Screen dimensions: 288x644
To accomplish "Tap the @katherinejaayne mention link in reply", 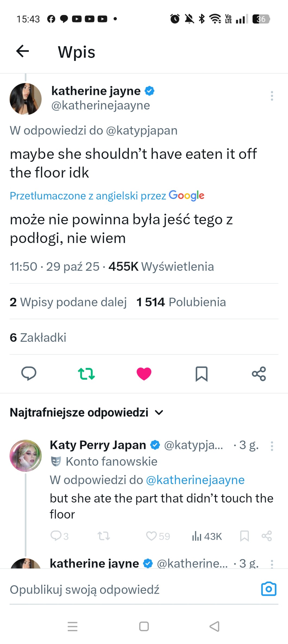I will pos(195,480).
